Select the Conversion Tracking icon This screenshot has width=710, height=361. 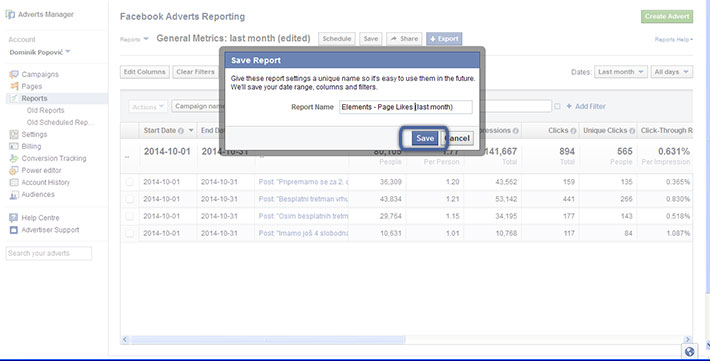14,159
